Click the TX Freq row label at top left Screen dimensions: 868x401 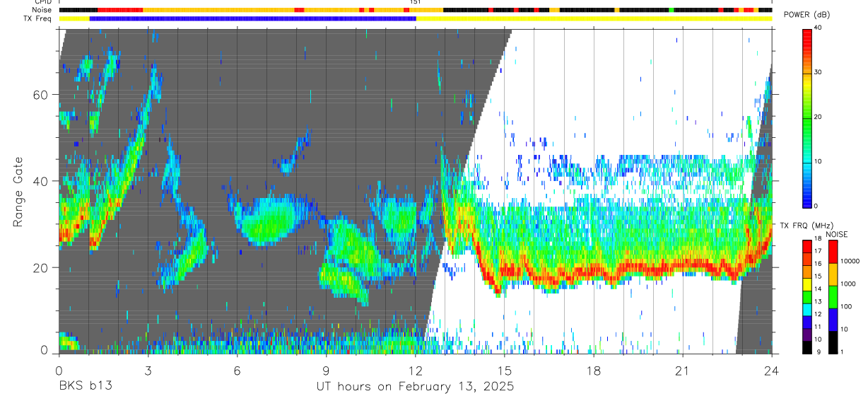tap(37, 18)
